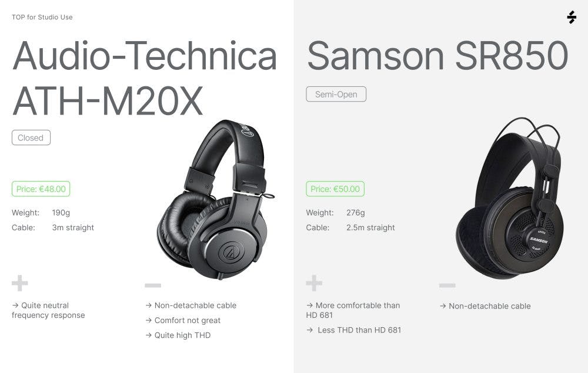Select the Closed type tag
Screen dimensions: 588x373
coord(31,138)
